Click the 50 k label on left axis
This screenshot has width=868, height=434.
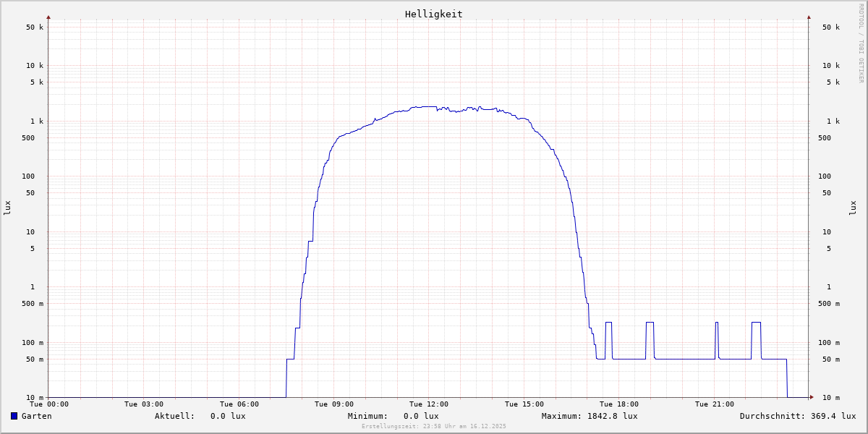click(x=35, y=27)
